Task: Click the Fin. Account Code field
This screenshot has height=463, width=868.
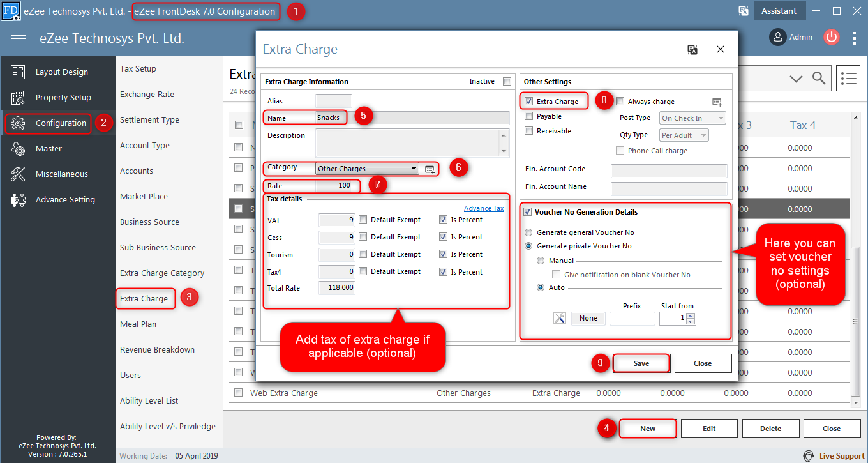Action: (x=669, y=171)
